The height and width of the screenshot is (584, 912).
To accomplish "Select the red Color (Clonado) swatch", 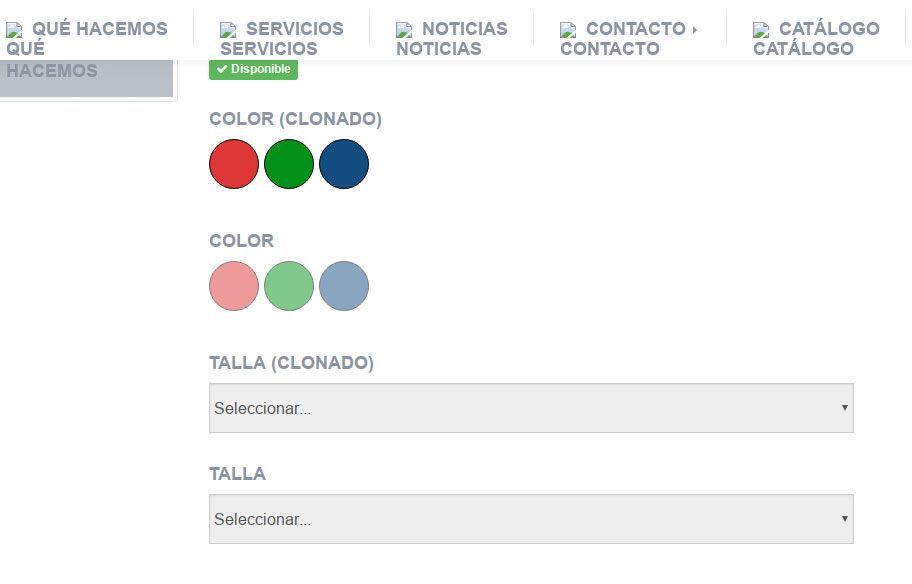I will click(234, 164).
